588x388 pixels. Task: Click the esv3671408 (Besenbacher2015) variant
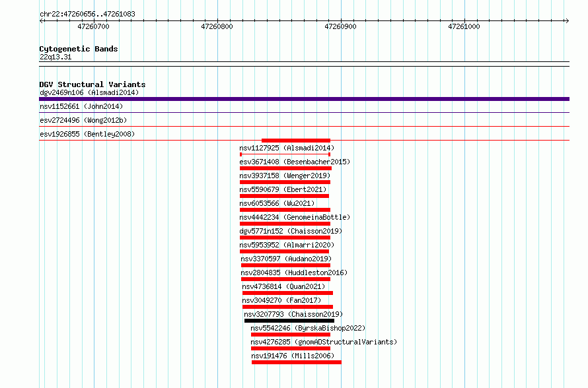pos(295,162)
